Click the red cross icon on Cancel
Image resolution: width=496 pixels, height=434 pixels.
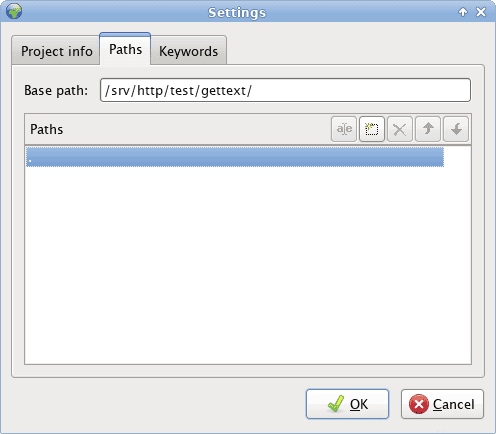(419, 404)
